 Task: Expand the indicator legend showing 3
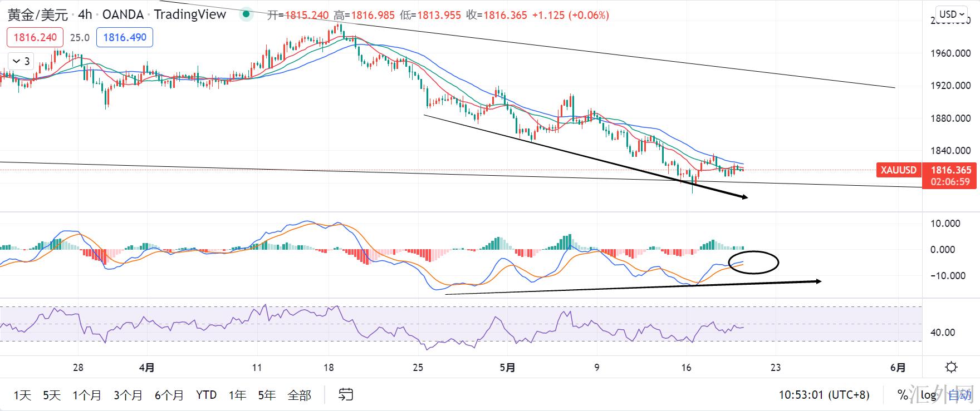coord(21,61)
